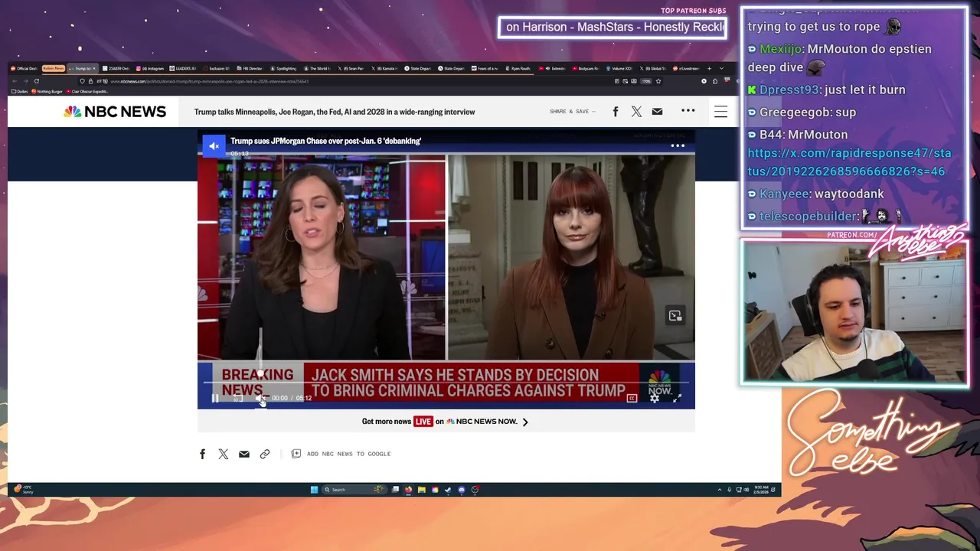This screenshot has height=551, width=980.
Task: Show hidden system tray icons
Action: click(x=720, y=490)
